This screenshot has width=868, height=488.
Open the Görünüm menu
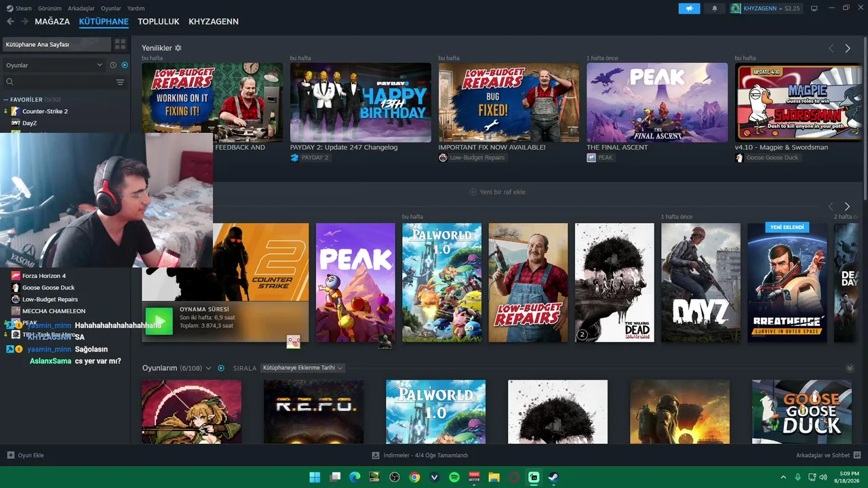[50, 8]
